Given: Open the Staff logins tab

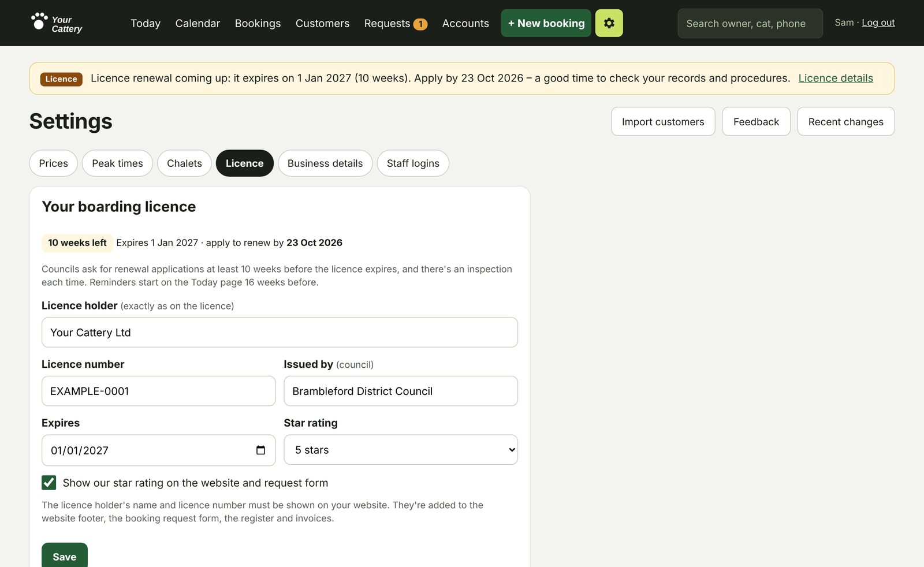Looking at the screenshot, I should tap(413, 163).
